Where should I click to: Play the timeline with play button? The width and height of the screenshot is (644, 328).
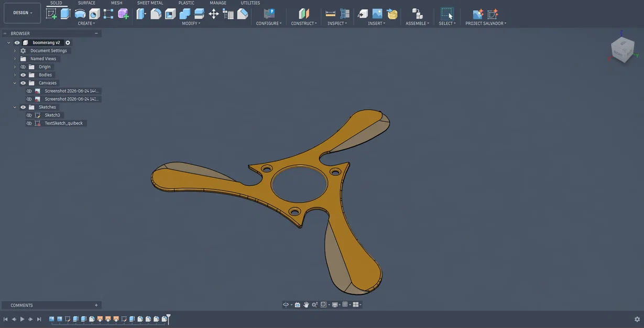[22, 319]
